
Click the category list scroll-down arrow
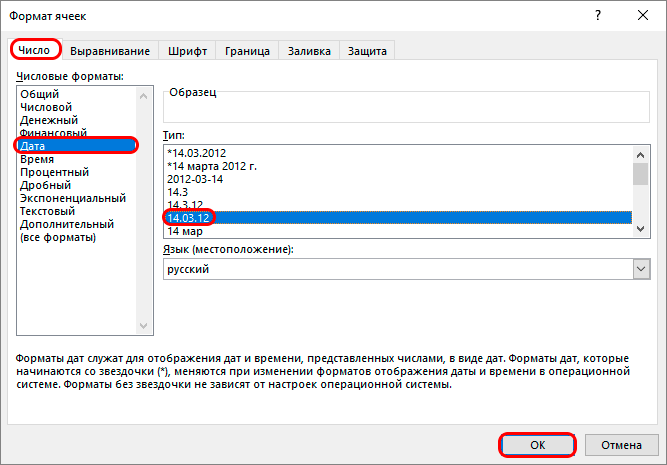[x=143, y=325]
